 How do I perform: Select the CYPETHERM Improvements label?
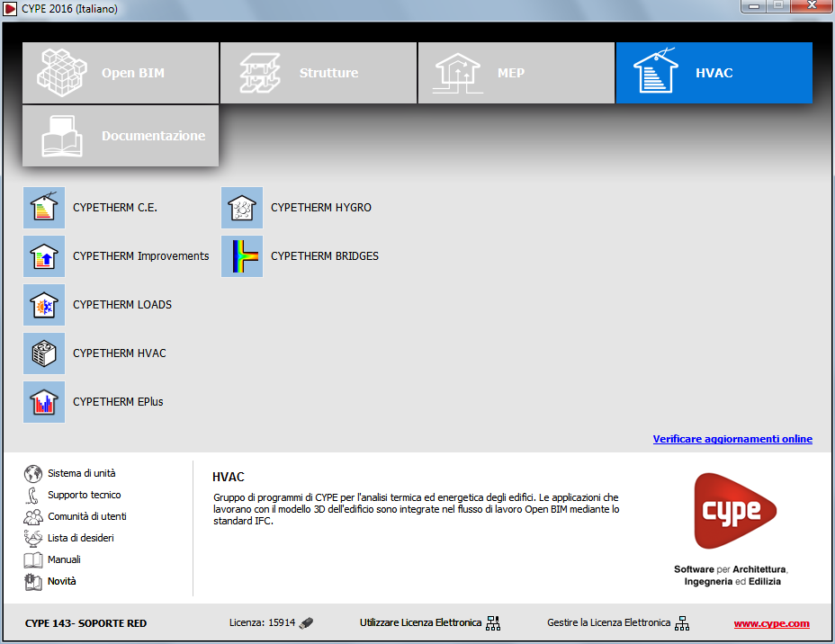point(141,256)
